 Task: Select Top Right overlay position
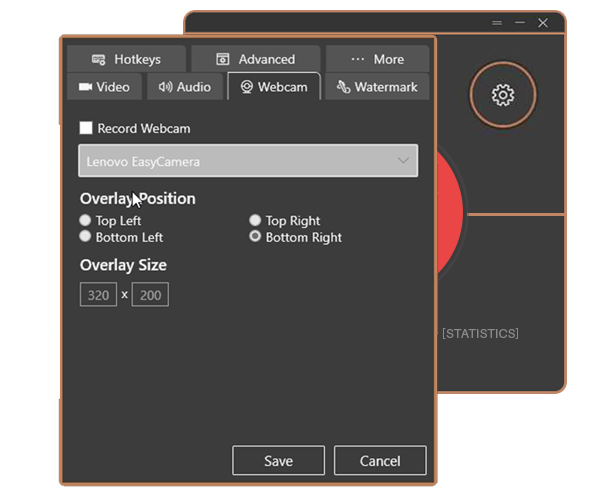(255, 220)
